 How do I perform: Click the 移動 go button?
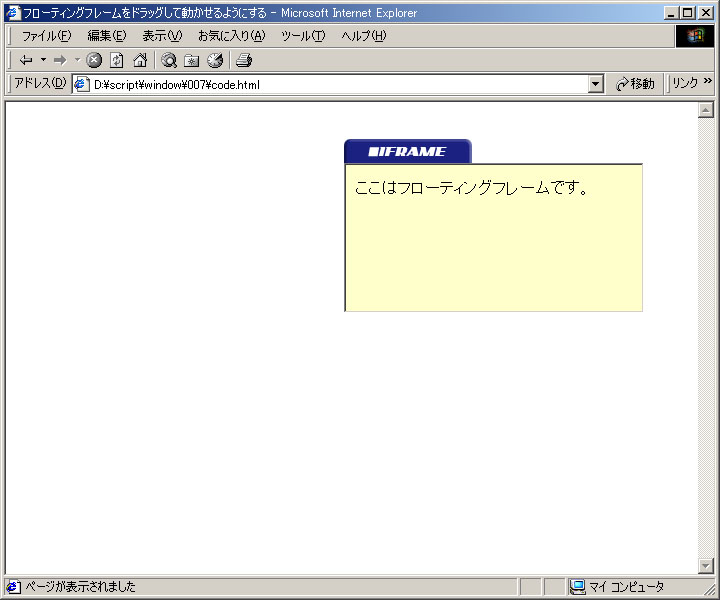click(636, 84)
